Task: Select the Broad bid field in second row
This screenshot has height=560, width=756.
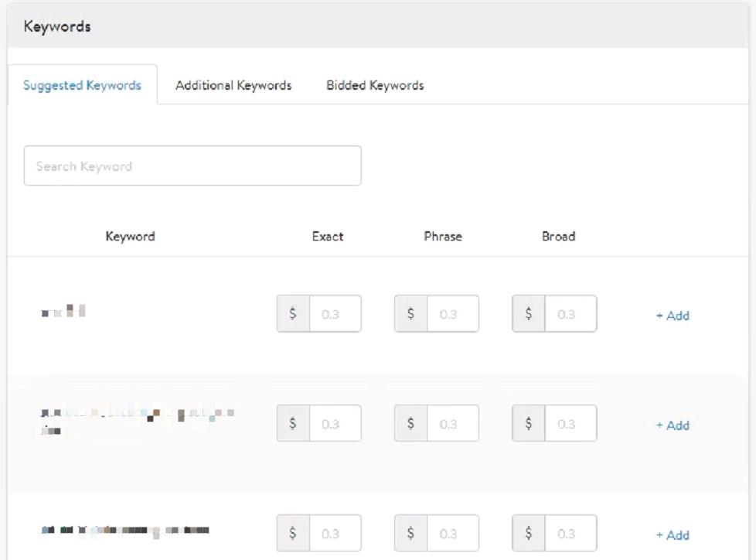Action: coord(570,424)
